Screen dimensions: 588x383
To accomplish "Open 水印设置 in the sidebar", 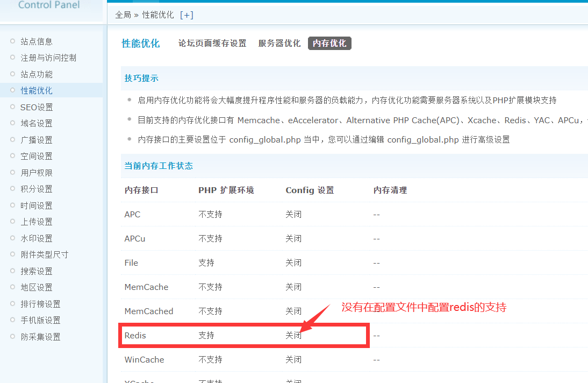I will (x=37, y=238).
